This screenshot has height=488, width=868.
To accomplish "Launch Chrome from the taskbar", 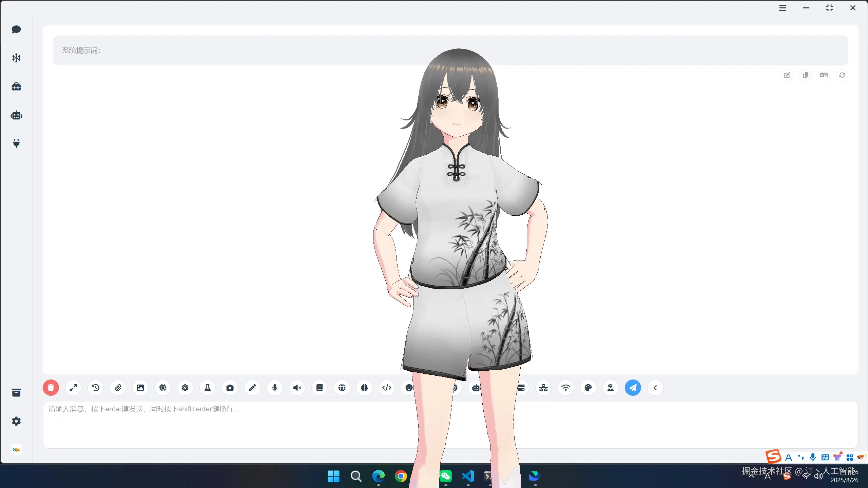I will (401, 476).
